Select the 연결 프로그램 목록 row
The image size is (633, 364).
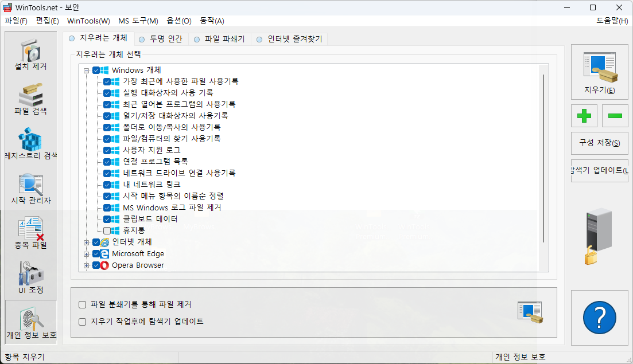[x=156, y=162]
